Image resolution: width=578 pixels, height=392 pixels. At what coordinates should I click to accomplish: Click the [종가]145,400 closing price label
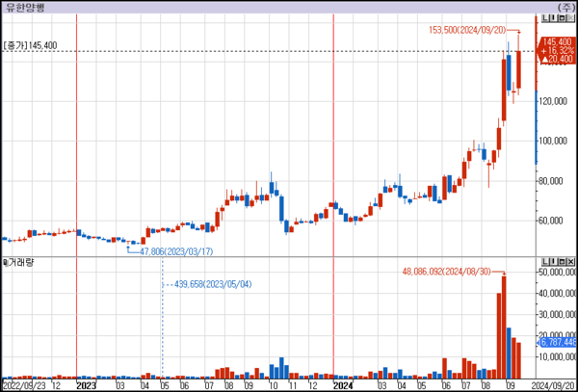pyautogui.click(x=30, y=45)
